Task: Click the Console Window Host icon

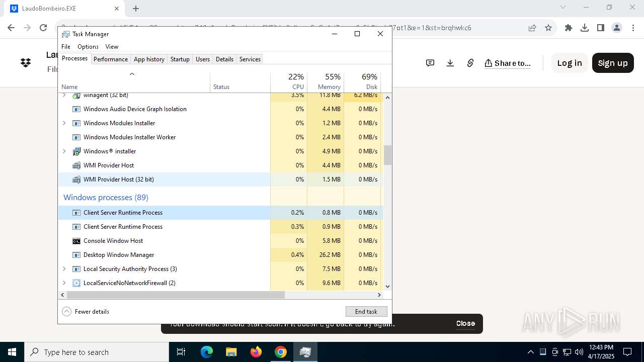Action: click(x=76, y=241)
